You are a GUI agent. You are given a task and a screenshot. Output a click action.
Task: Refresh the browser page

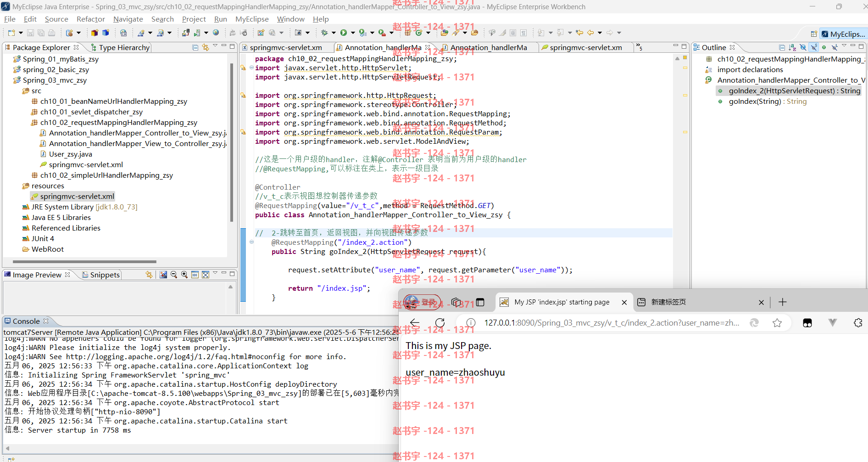440,323
